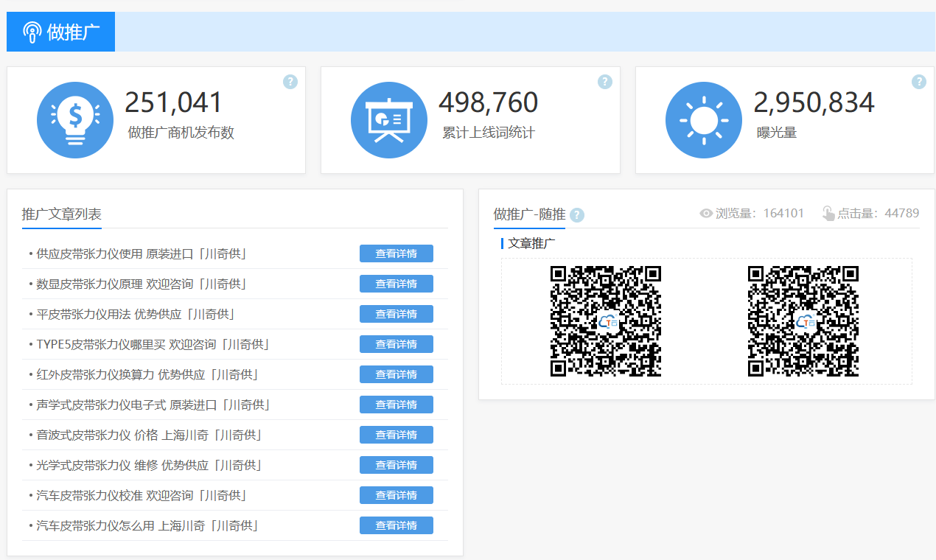Click help icon beside 做推广-随推
936x560 pixels.
click(x=577, y=215)
